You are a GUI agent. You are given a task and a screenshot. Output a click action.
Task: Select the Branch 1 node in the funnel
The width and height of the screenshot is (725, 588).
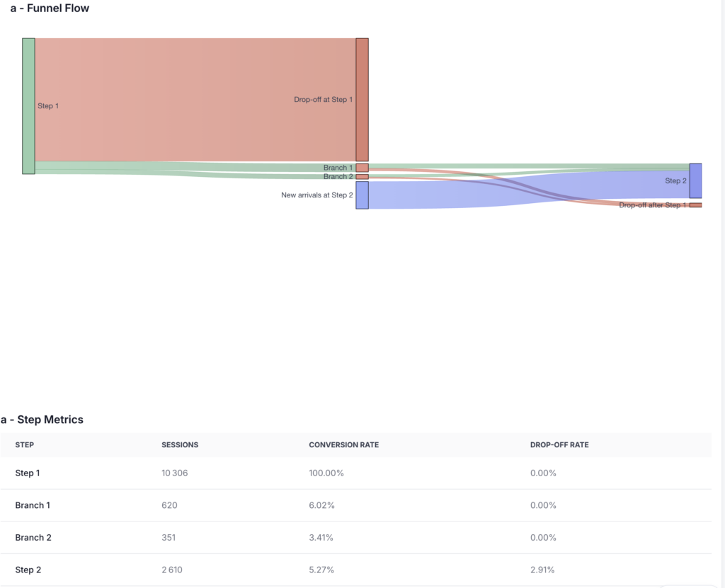(x=362, y=168)
